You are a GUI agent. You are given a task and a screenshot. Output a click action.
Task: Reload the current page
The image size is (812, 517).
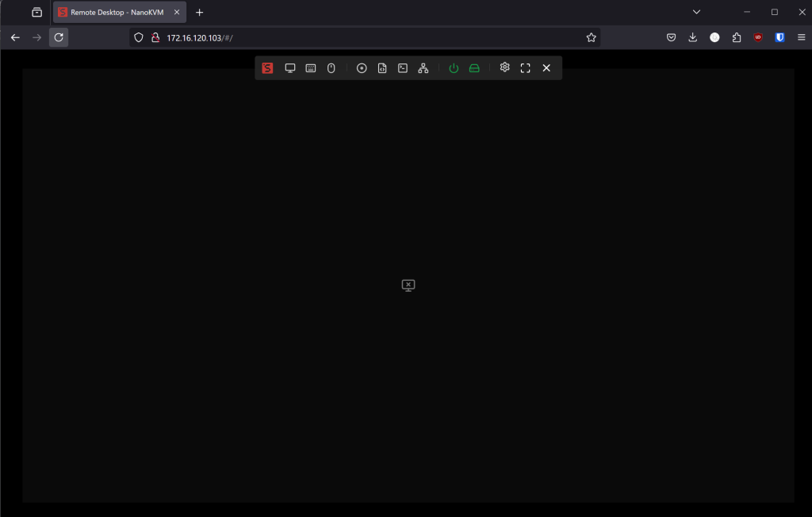[x=59, y=37]
